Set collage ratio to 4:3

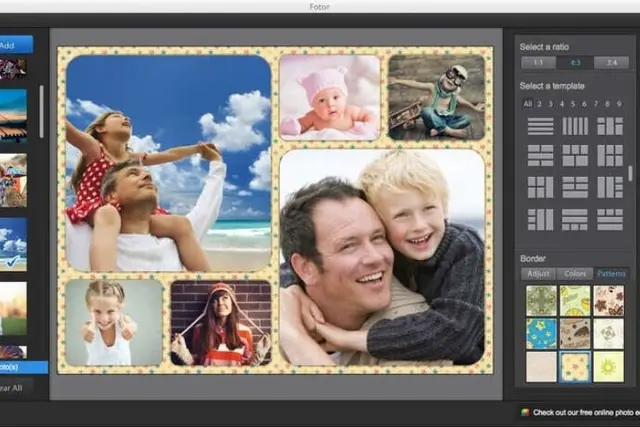point(575,62)
